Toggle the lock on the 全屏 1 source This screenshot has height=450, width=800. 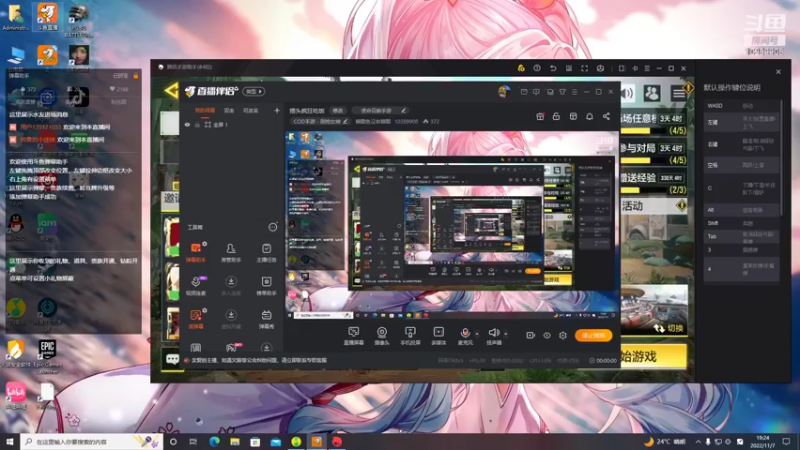[x=197, y=124]
